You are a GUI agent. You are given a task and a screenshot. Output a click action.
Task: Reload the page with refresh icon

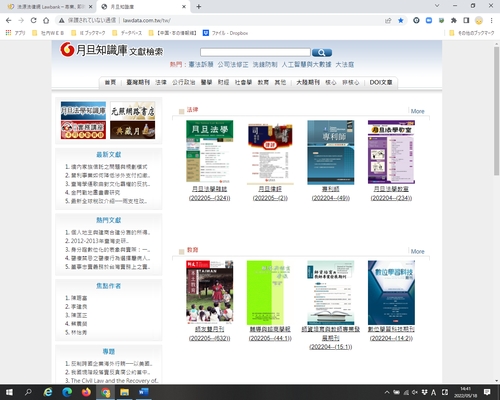[33, 20]
